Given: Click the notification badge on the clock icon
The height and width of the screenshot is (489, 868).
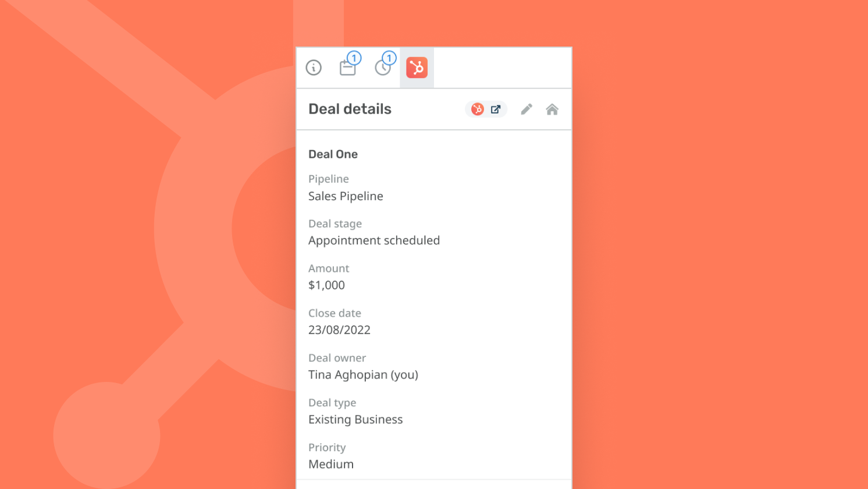Looking at the screenshot, I should tap(389, 58).
